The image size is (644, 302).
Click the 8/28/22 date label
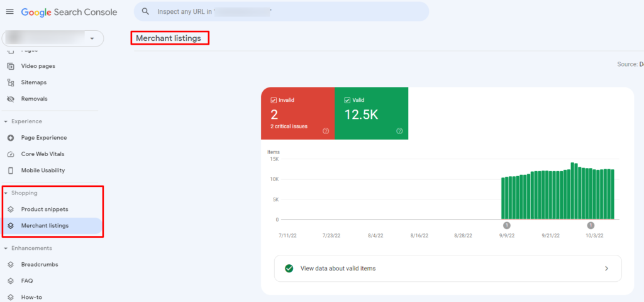point(463,236)
